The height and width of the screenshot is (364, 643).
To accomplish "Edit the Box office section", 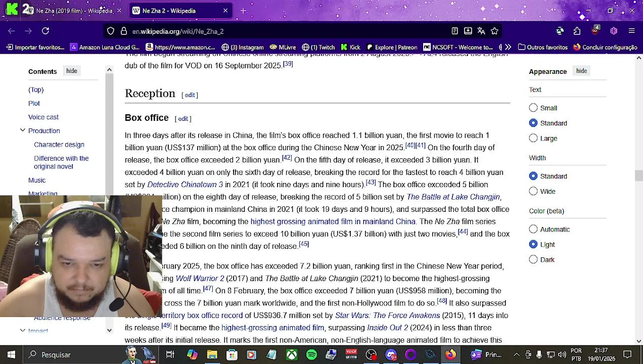I will 183,119.
